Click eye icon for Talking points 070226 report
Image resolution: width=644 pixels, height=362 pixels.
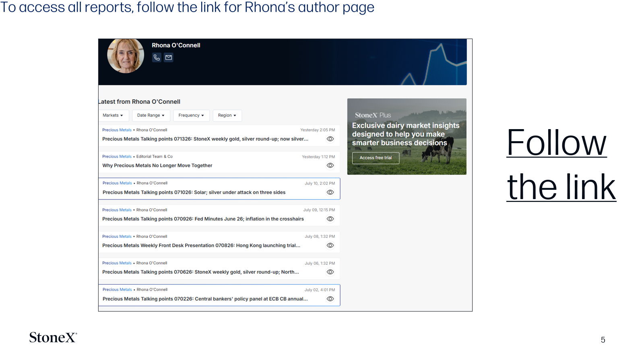(330, 299)
